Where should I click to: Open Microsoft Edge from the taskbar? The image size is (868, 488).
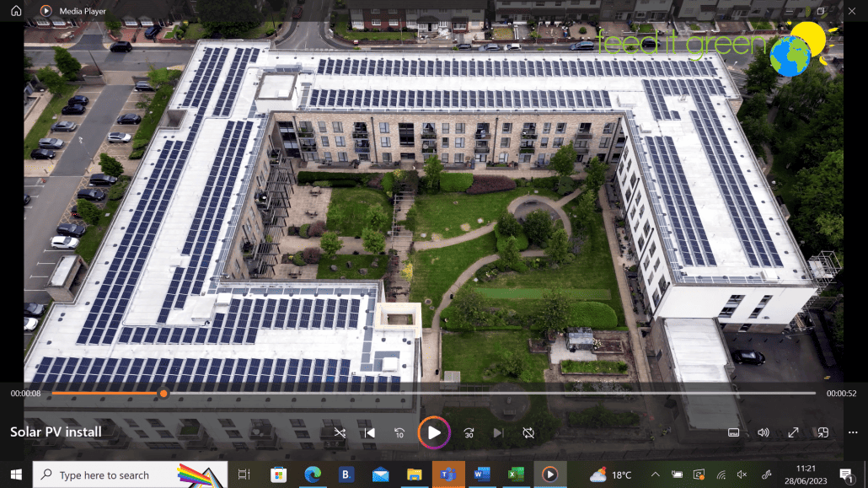[312, 475]
